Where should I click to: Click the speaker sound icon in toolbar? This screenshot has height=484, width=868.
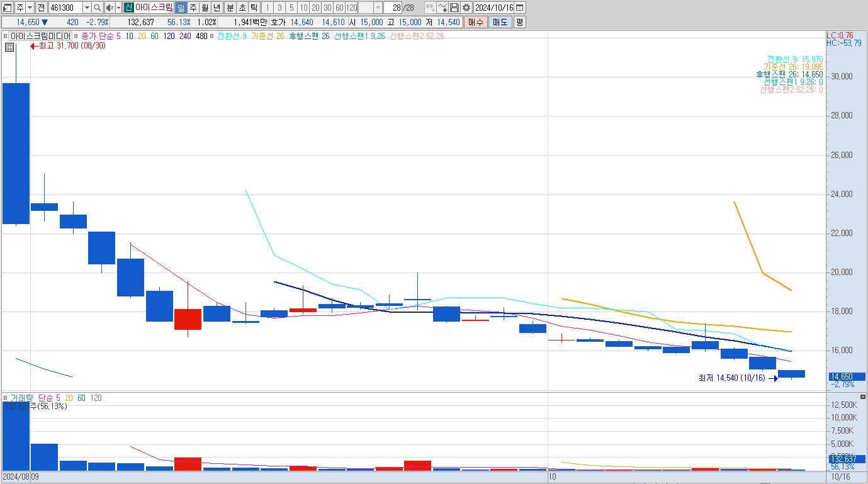[109, 8]
